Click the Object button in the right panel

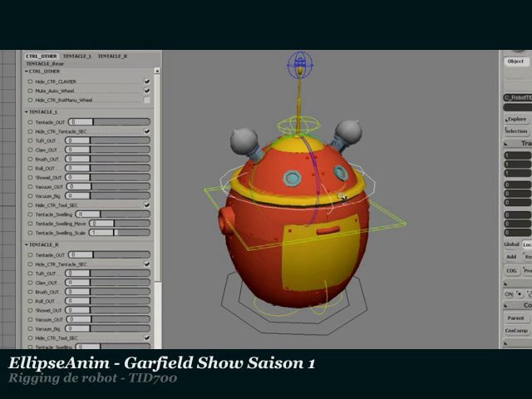[515, 62]
